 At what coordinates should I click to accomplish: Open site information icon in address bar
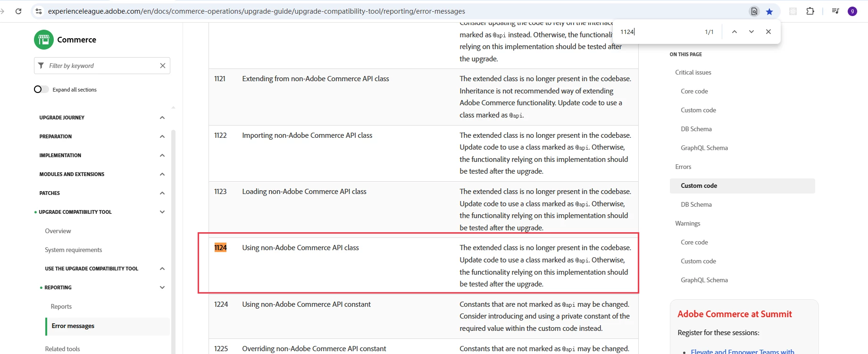coord(39,11)
